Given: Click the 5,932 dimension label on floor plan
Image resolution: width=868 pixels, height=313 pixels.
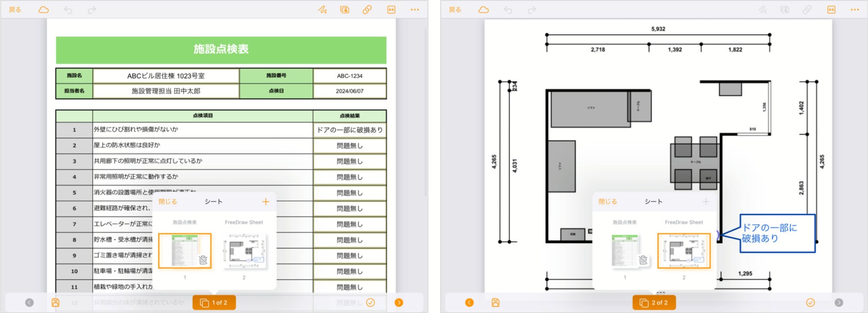Looking at the screenshot, I should 658,29.
